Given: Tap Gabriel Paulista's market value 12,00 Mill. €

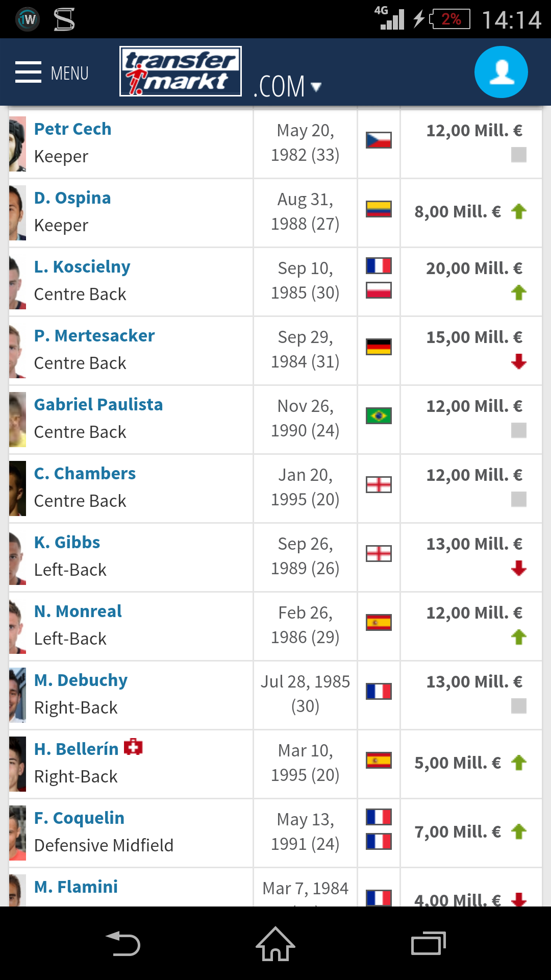Looking at the screenshot, I should pyautogui.click(x=474, y=406).
